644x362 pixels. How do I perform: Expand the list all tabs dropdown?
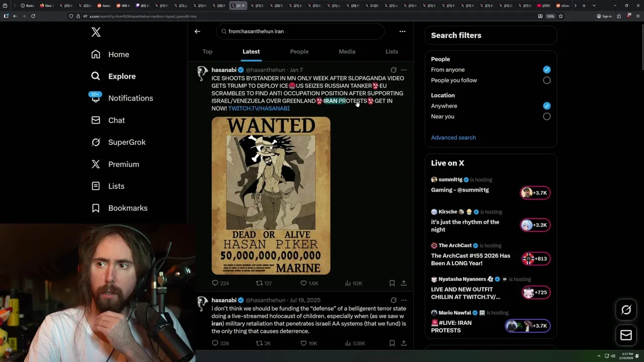point(594,6)
